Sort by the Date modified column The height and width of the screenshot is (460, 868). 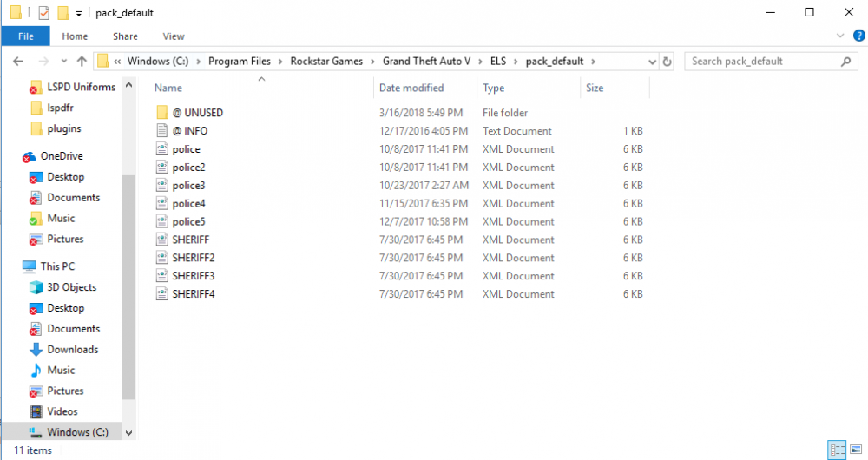coord(411,88)
